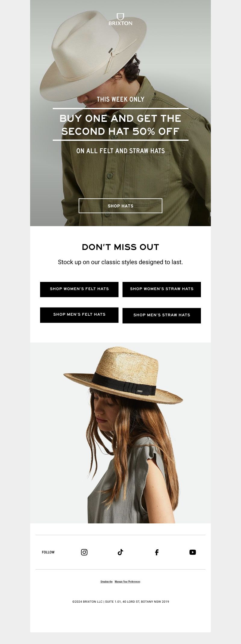The height and width of the screenshot is (644, 241).
Task: Click the Unsubscribe link
Action: pyautogui.click(x=107, y=581)
